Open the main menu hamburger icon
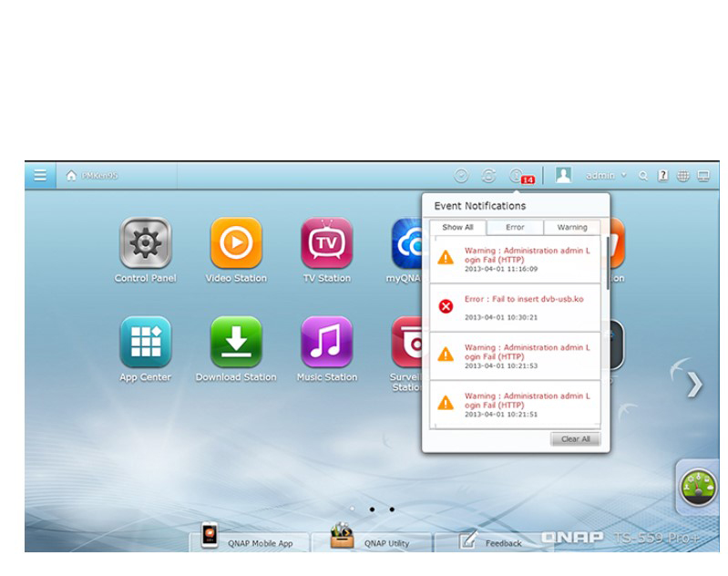Viewport: 728px width, 576px height. click(40, 176)
